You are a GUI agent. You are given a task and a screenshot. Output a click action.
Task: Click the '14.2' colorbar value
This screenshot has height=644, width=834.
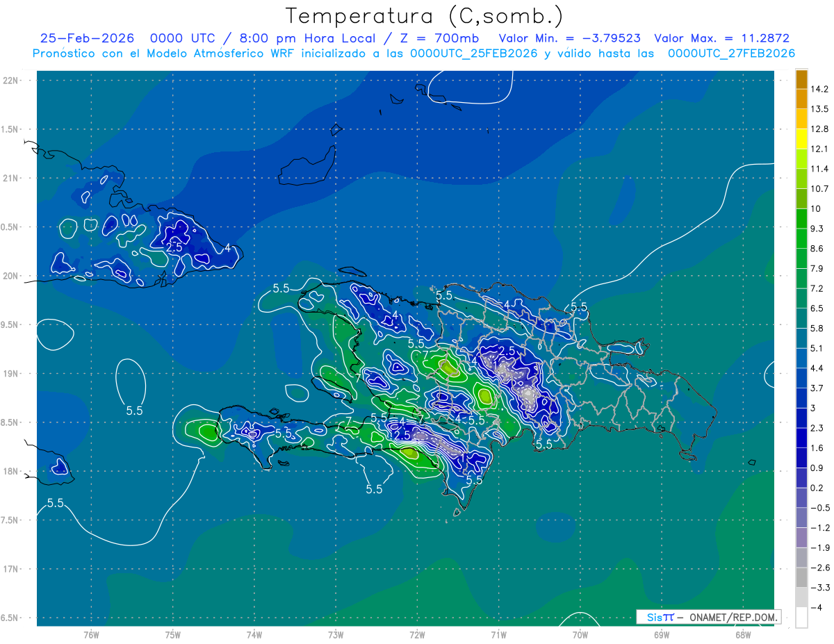click(820, 89)
